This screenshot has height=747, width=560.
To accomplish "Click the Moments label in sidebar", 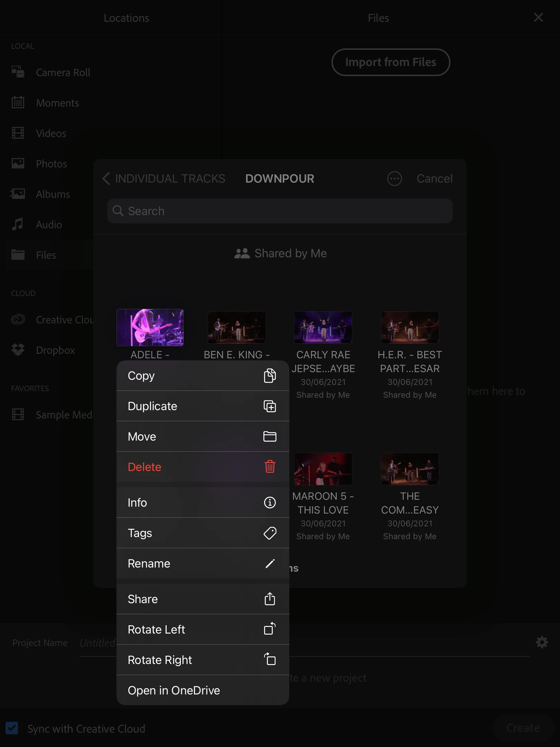I will tap(58, 103).
